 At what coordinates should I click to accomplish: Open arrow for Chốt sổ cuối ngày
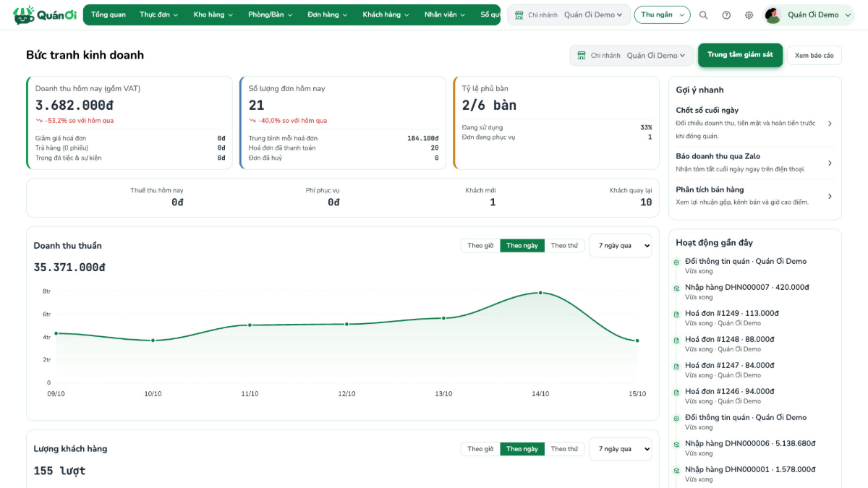pyautogui.click(x=830, y=124)
